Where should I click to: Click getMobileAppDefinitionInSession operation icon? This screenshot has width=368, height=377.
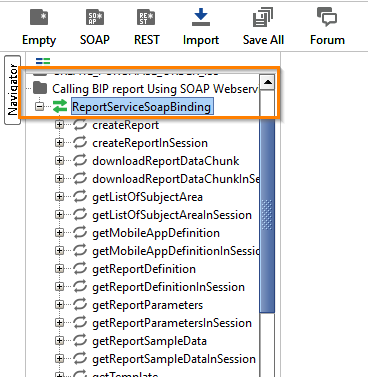point(80,251)
